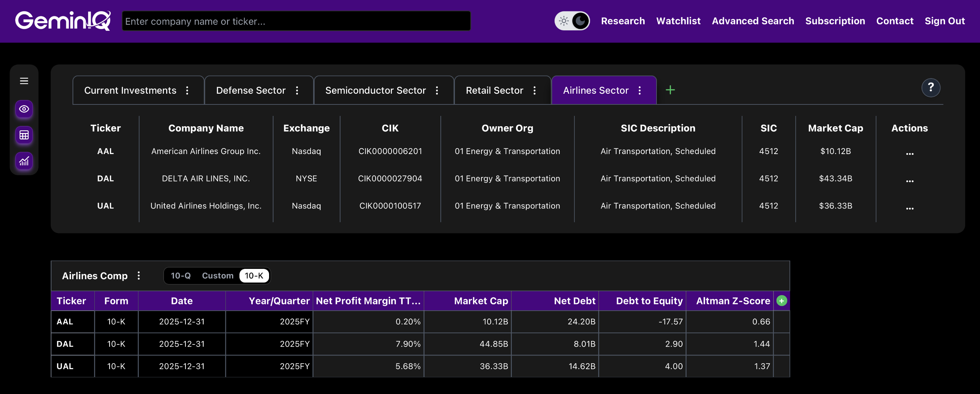
Task: Enable the Custom filing option
Action: [218, 276]
